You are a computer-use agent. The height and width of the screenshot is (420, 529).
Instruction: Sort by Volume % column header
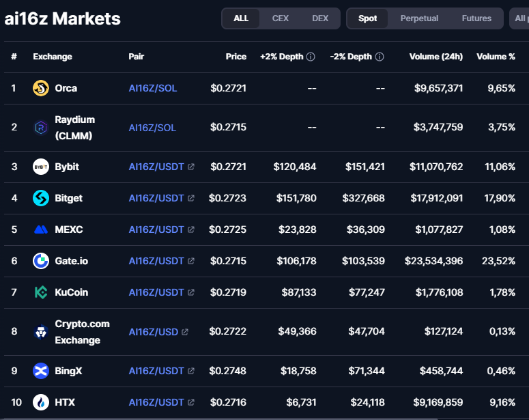496,57
